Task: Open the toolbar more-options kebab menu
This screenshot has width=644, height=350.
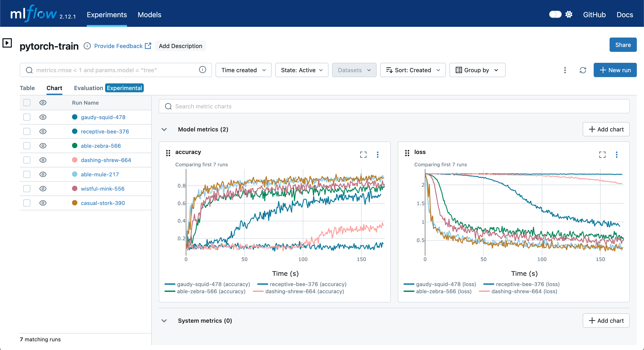Action: click(x=565, y=70)
